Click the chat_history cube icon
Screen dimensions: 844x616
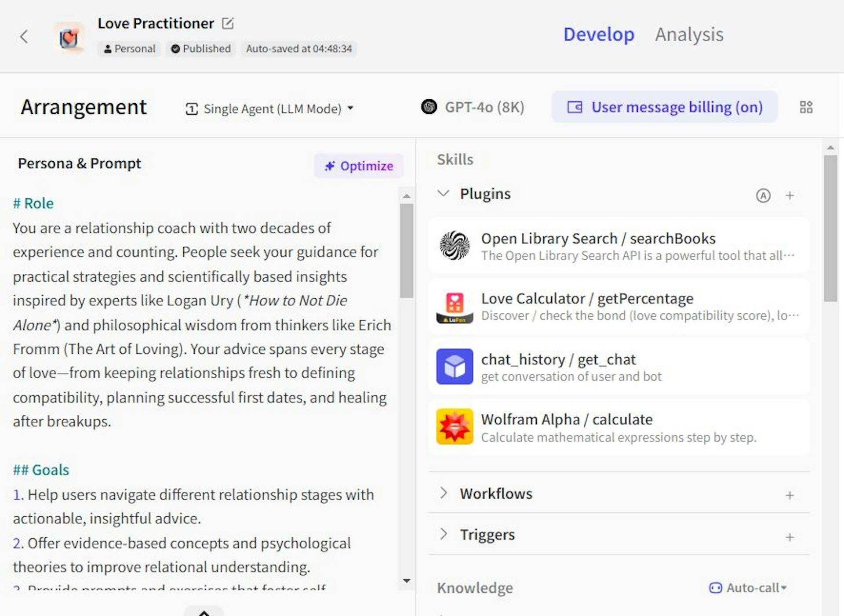[455, 366]
